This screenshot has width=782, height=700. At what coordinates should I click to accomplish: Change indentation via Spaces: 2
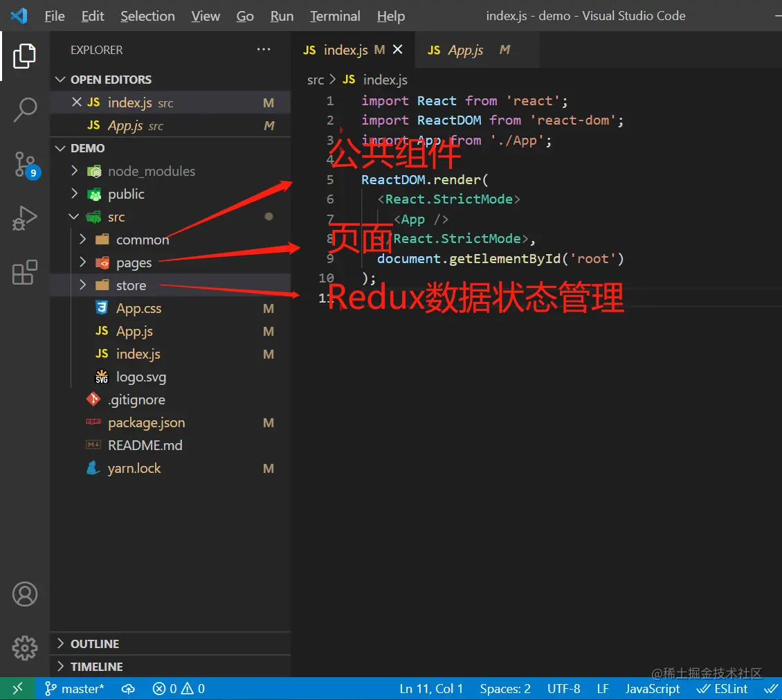(504, 688)
